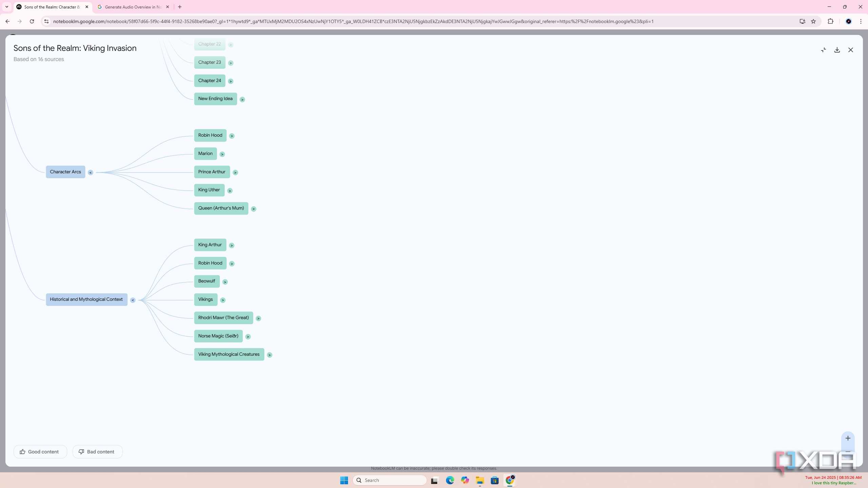This screenshot has height=488, width=868.
Task: Open the Windows Start menu
Action: pyautogui.click(x=344, y=480)
